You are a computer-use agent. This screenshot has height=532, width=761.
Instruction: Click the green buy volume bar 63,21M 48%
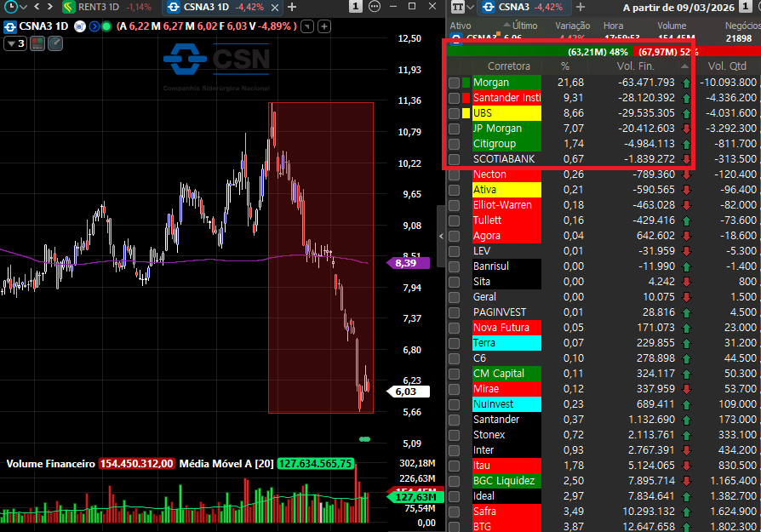(x=539, y=51)
